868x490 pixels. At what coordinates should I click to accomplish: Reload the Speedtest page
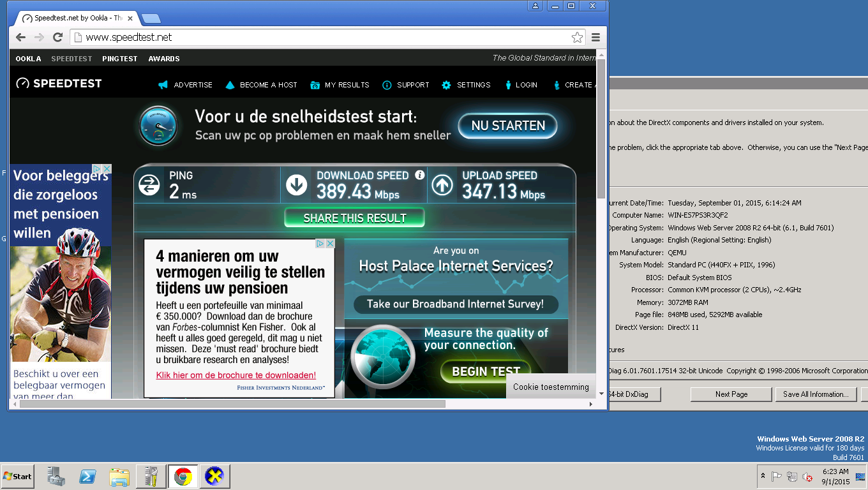[x=57, y=38]
